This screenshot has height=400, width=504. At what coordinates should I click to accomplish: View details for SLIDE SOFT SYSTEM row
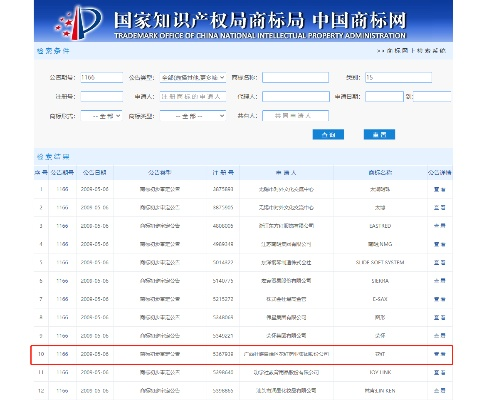pyautogui.click(x=440, y=262)
